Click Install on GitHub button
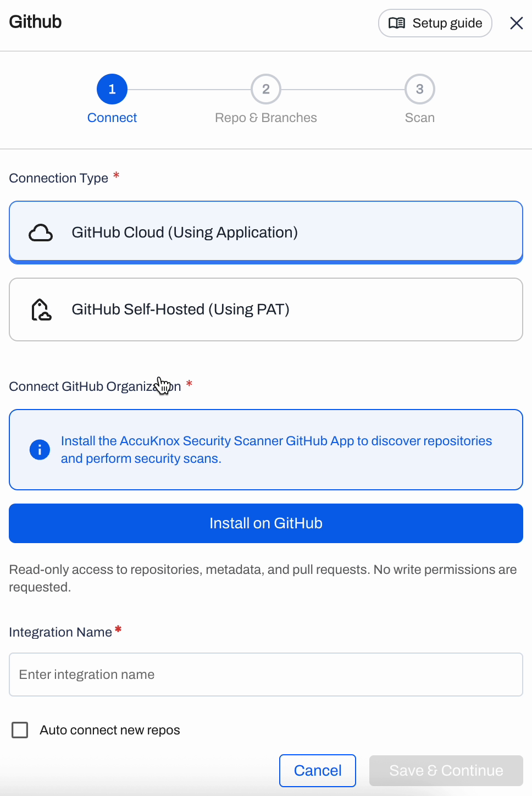The width and height of the screenshot is (532, 796). (x=266, y=523)
